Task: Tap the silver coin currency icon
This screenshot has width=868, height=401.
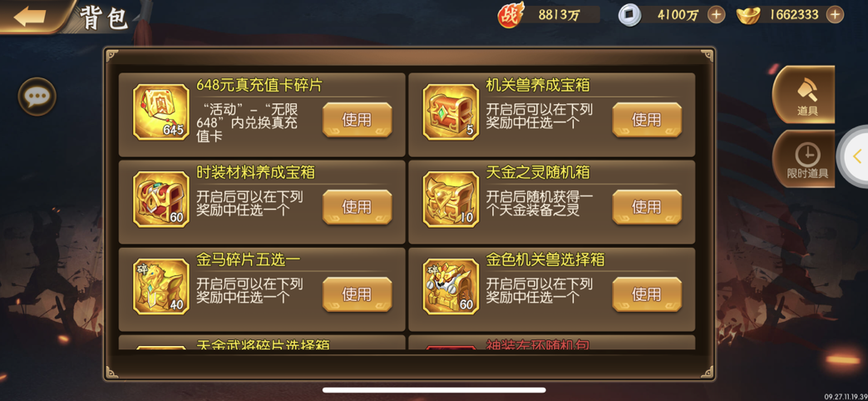Action: 630,14
